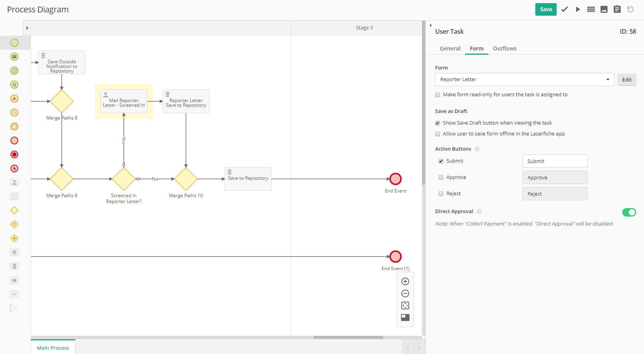Check the Approve action button checkbox
The width and height of the screenshot is (644, 354).
pyautogui.click(x=441, y=177)
